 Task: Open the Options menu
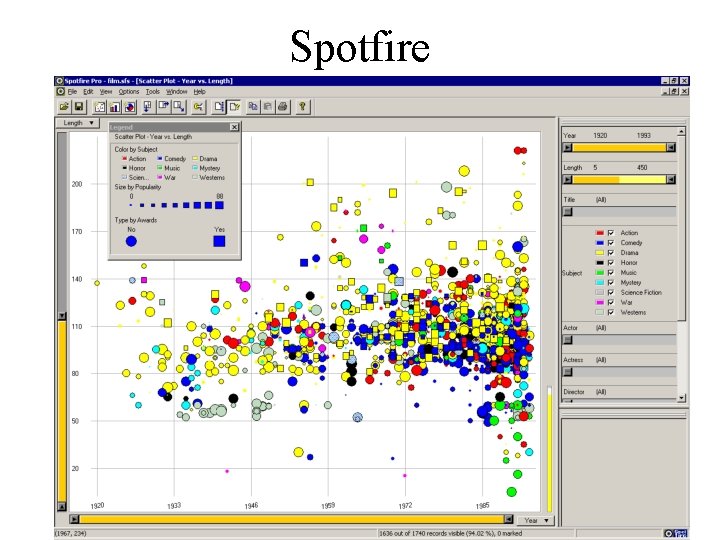click(129, 92)
